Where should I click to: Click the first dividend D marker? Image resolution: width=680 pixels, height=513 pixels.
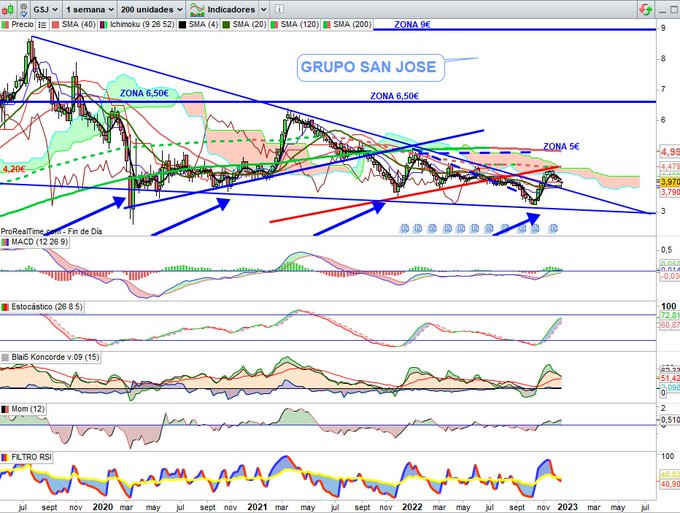click(404, 229)
